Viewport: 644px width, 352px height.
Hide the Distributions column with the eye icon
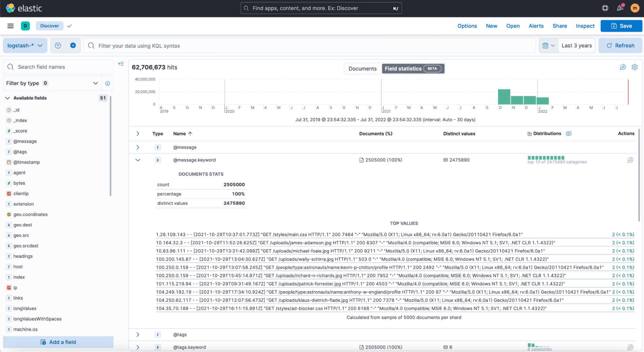point(569,134)
